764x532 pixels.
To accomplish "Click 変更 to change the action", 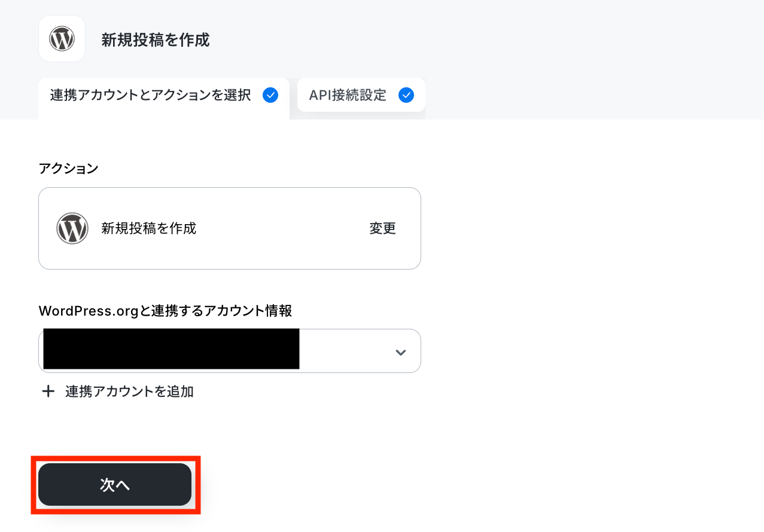I will click(x=383, y=228).
